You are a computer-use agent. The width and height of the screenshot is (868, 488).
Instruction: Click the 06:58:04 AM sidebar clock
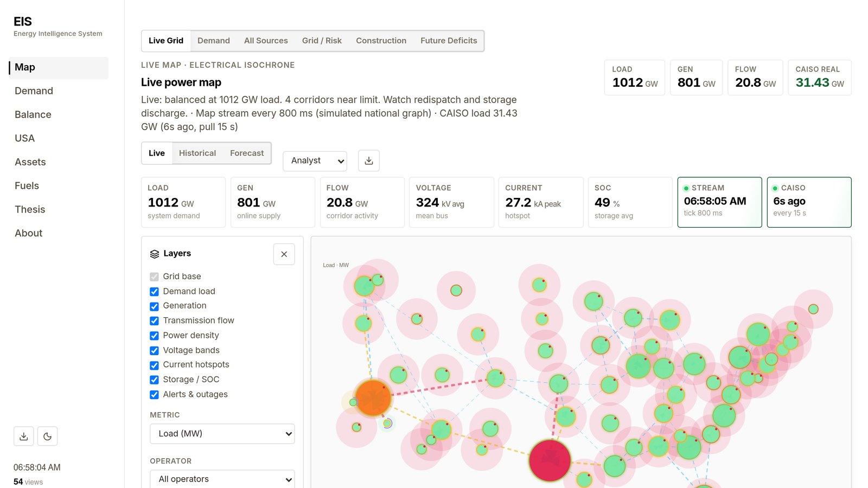click(x=37, y=467)
